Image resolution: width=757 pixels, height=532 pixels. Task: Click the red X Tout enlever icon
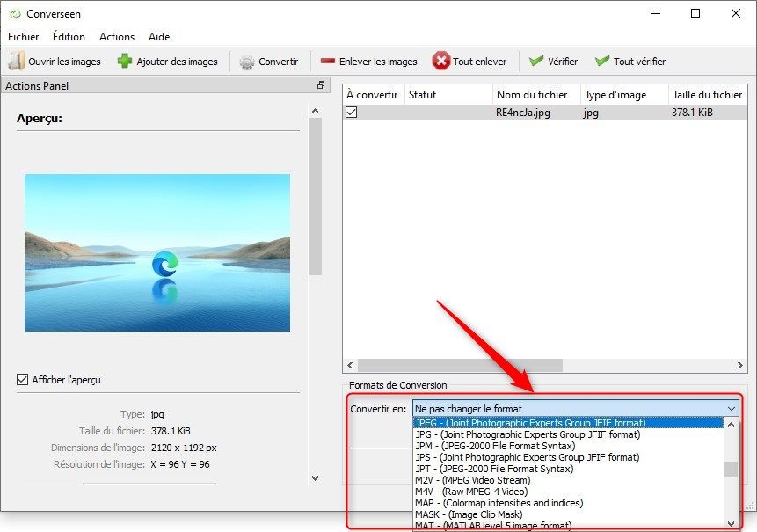[440, 61]
